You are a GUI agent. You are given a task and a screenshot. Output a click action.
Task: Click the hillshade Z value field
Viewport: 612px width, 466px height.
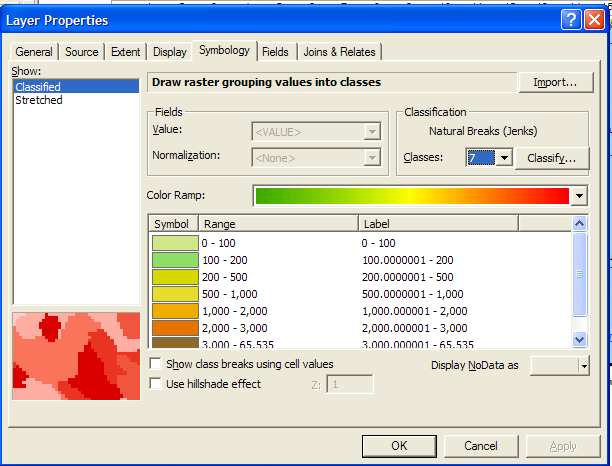click(x=349, y=385)
